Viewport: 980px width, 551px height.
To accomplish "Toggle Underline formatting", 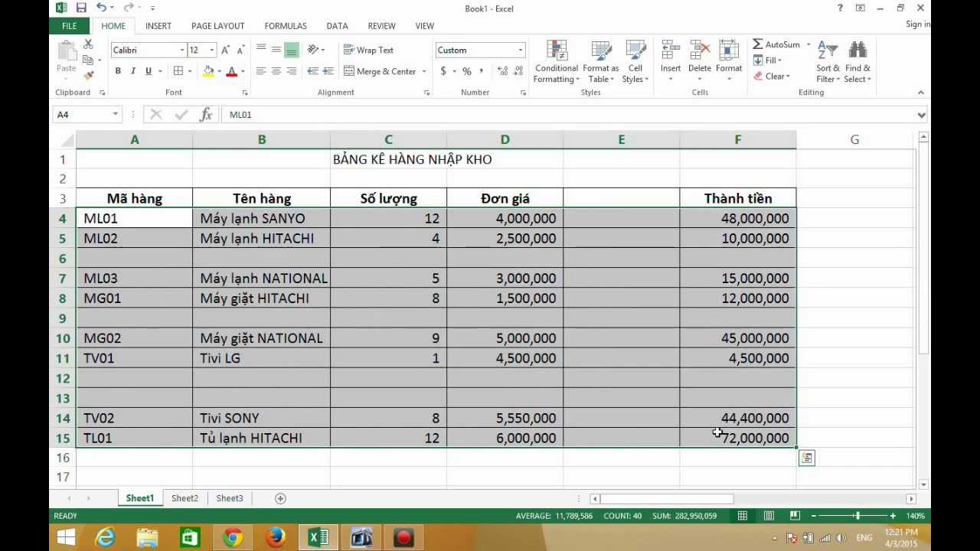I will point(149,71).
